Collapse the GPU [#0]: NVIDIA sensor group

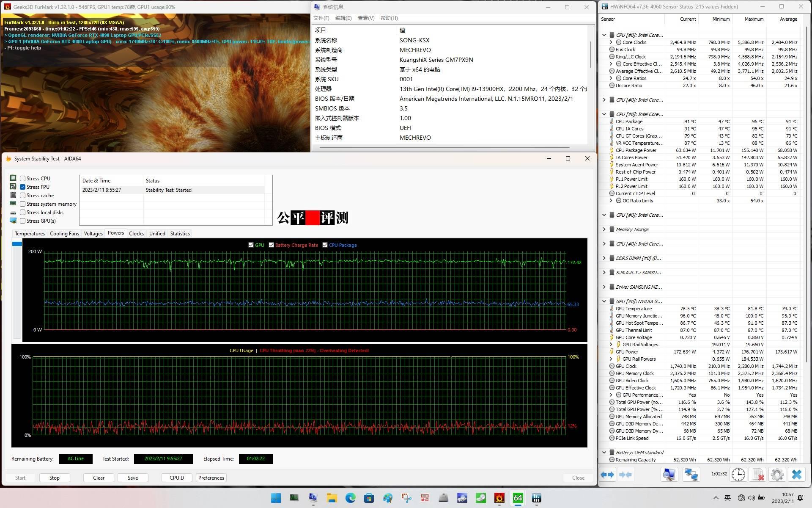(x=604, y=301)
